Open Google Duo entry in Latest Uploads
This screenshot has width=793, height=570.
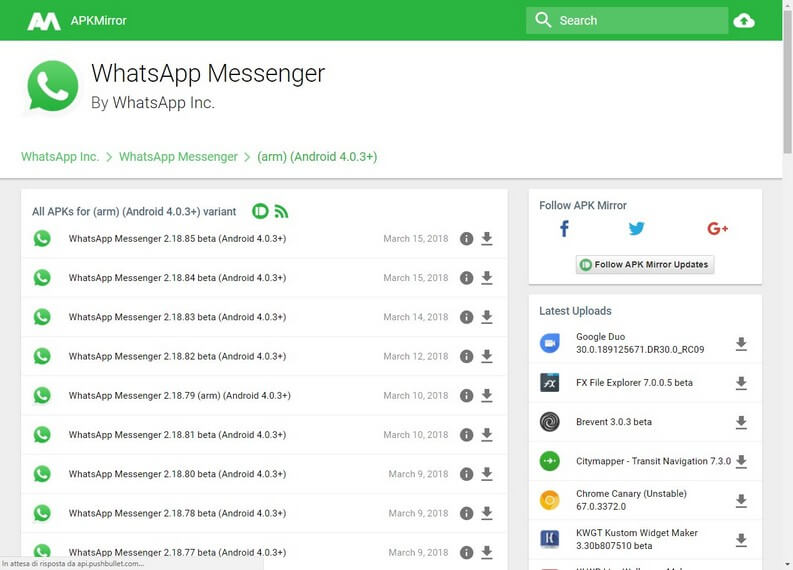640,343
